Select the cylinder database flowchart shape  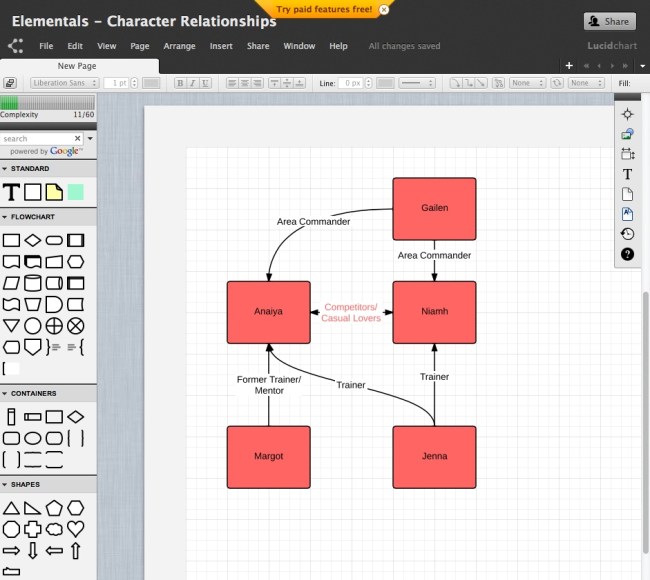pos(33,283)
